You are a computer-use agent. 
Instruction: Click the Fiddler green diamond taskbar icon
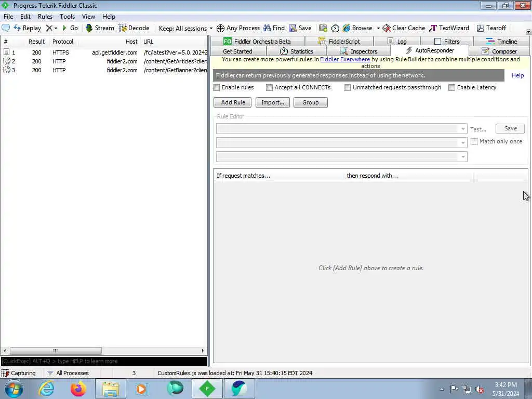pyautogui.click(x=208, y=389)
